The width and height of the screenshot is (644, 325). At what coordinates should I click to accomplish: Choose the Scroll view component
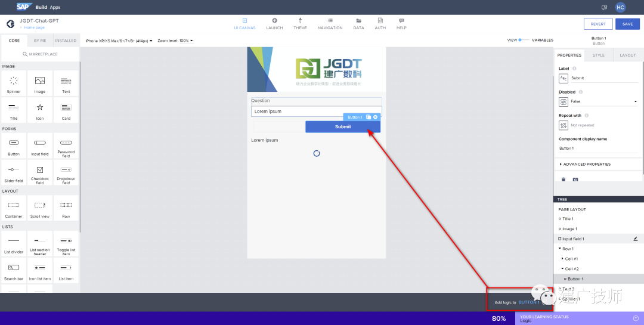point(40,208)
